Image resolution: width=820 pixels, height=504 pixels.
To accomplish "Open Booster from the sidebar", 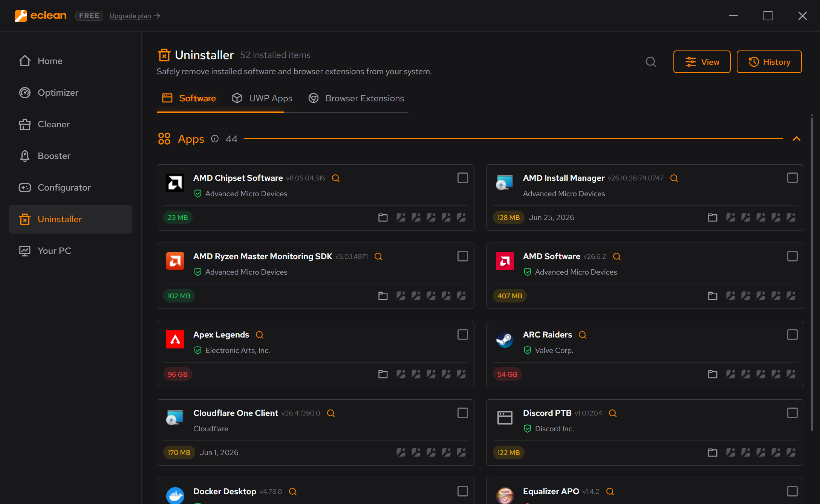I will click(x=70, y=156).
